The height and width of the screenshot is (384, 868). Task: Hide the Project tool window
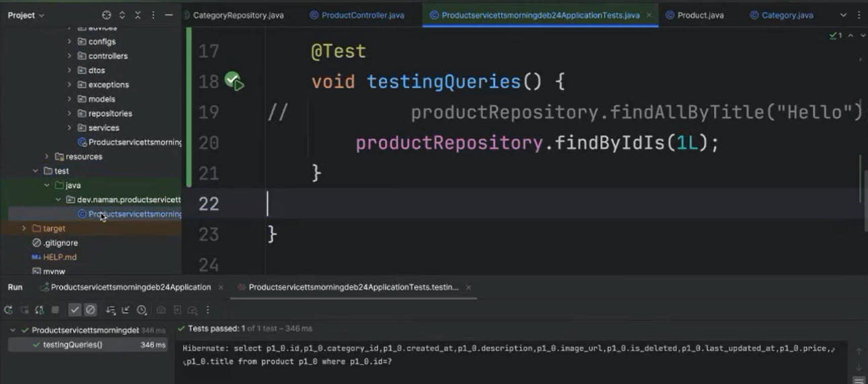169,15
